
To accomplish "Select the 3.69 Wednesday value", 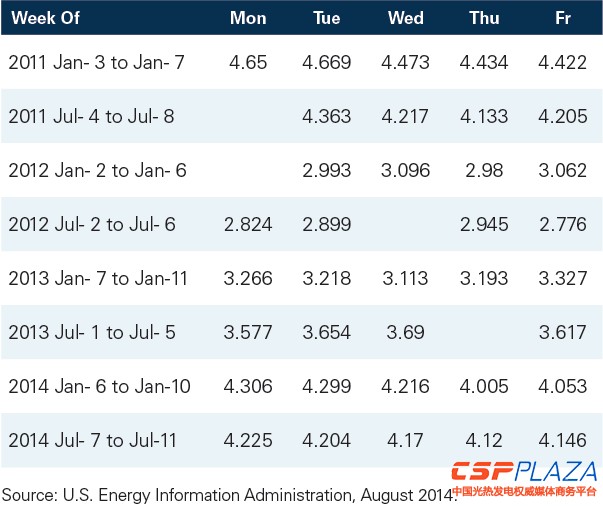I will (x=405, y=332).
